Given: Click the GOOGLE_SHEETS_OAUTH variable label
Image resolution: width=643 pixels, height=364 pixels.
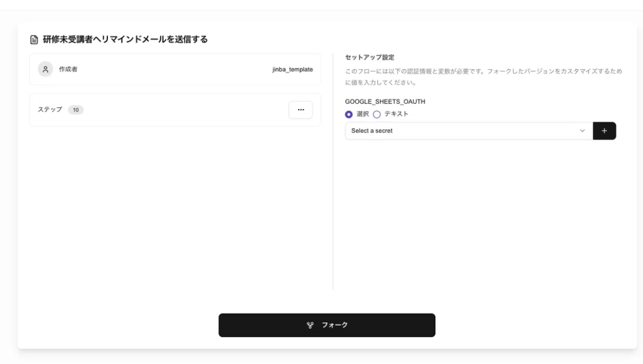Looking at the screenshot, I should coord(384,102).
